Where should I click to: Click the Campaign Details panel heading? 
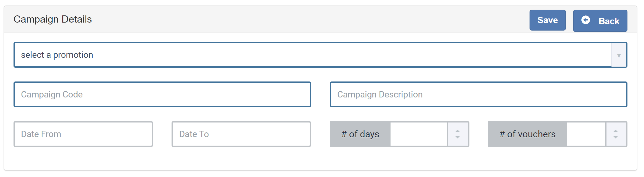click(x=53, y=19)
